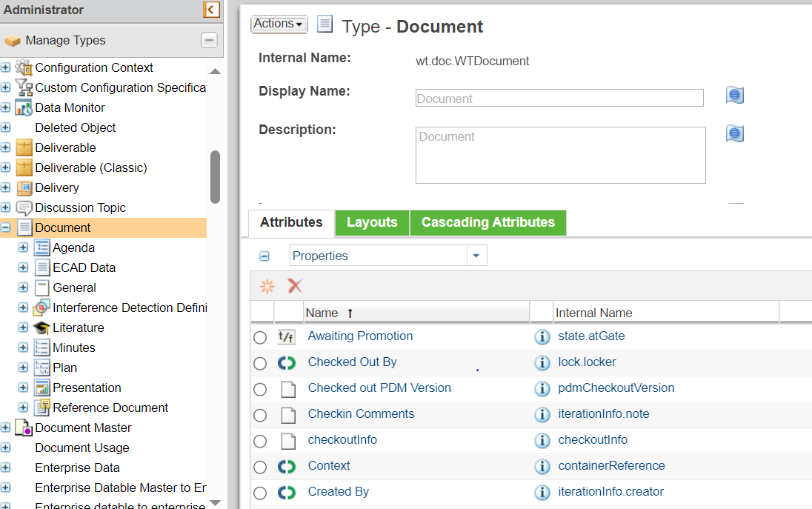Expand the Literature tree node
The width and height of the screenshot is (812, 509).
(23, 327)
